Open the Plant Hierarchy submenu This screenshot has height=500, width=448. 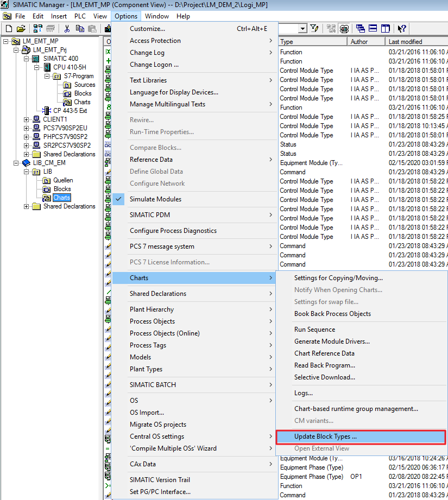tap(194, 309)
